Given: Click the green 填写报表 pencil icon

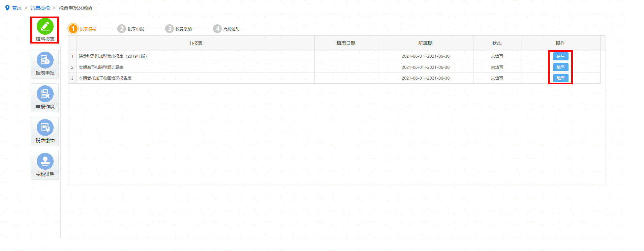Looking at the screenshot, I should [45, 26].
